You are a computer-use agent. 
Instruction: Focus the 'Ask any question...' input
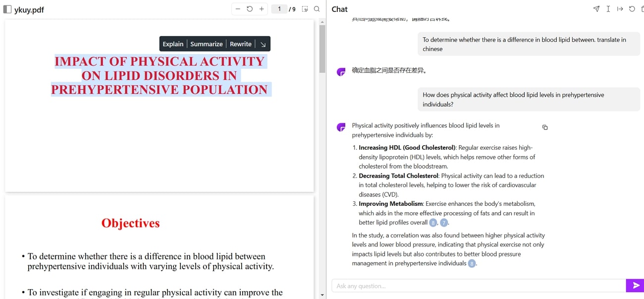(x=479, y=286)
